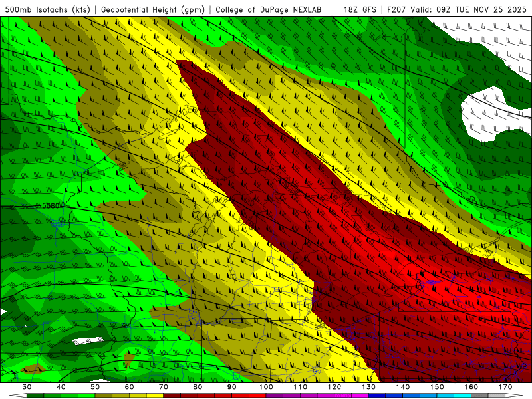Viewport: 532px width, 399px height.
Task: Pick the bright yellow legend swatch under 70
Action: point(155,396)
